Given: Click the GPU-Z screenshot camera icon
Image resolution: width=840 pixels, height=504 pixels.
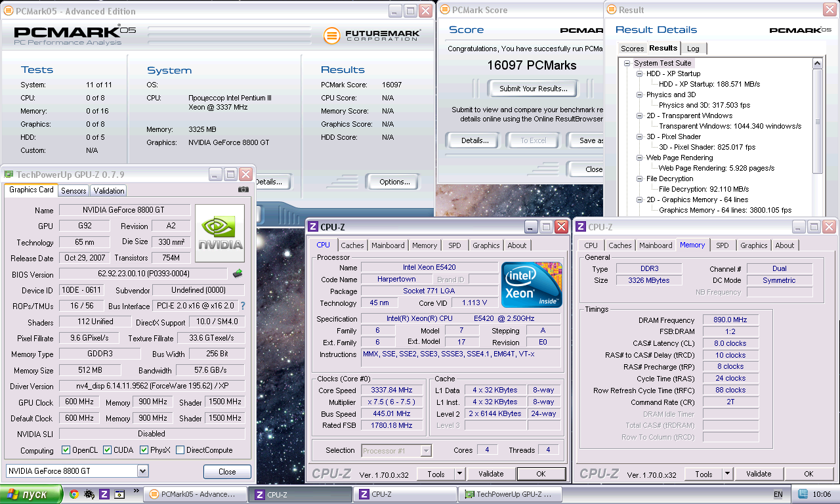Looking at the screenshot, I should pyautogui.click(x=243, y=190).
